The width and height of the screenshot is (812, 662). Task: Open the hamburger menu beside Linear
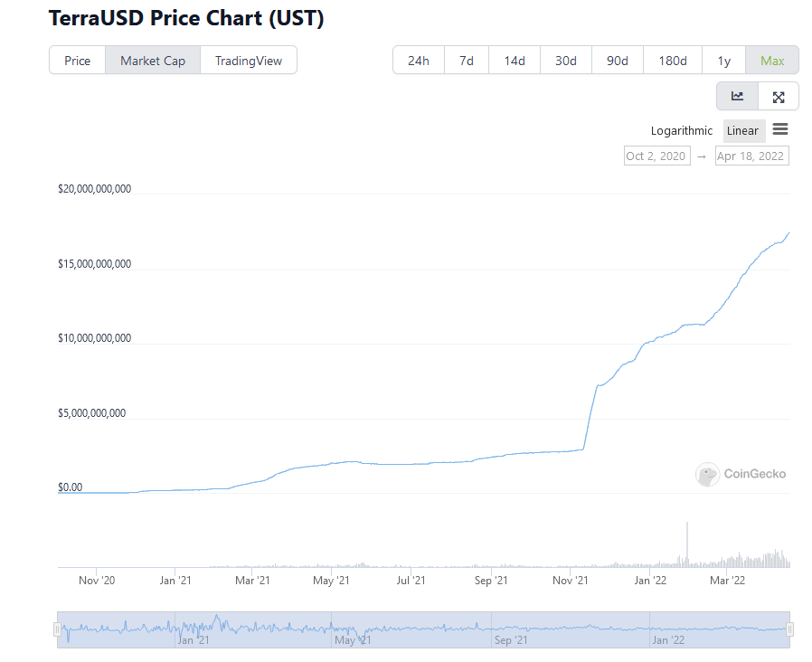coord(779,130)
